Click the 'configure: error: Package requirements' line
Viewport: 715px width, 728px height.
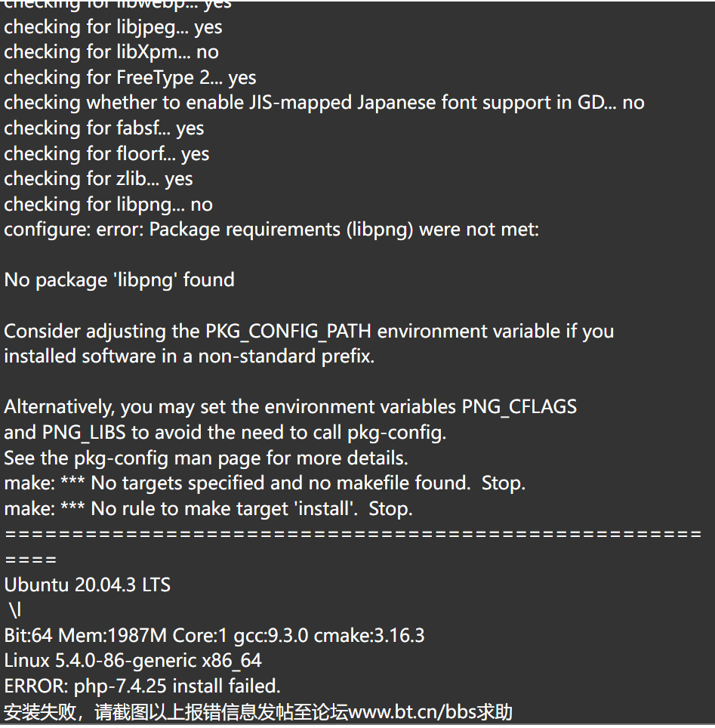(272, 230)
